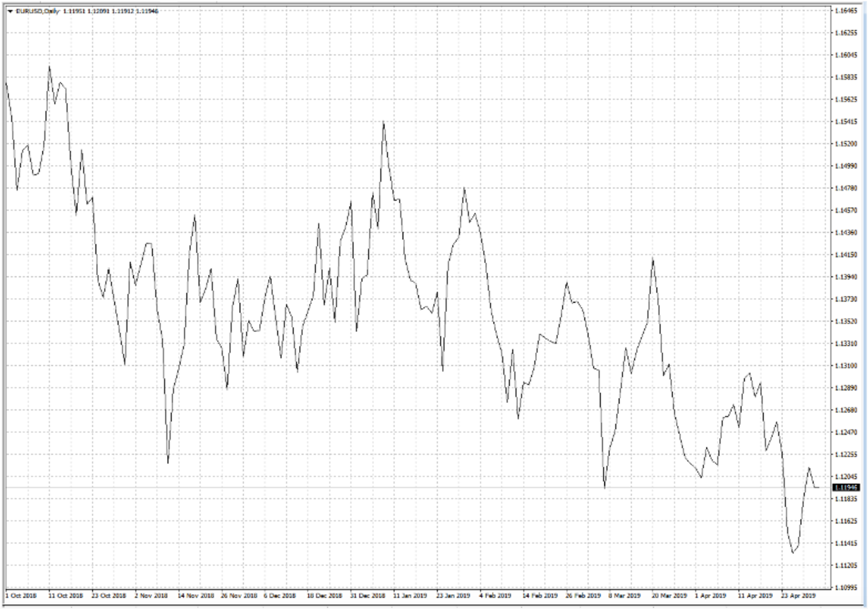Click the 31 Dec 2018 date label
The width and height of the screenshot is (868, 609).
coord(367,596)
